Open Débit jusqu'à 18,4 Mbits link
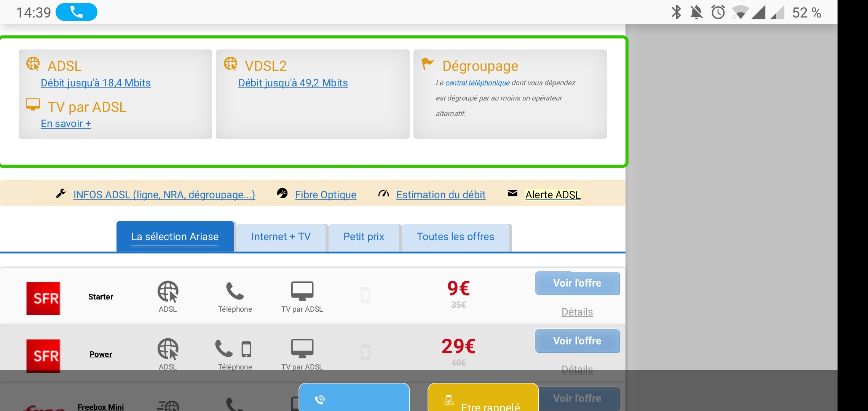The image size is (868, 411). 96,83
